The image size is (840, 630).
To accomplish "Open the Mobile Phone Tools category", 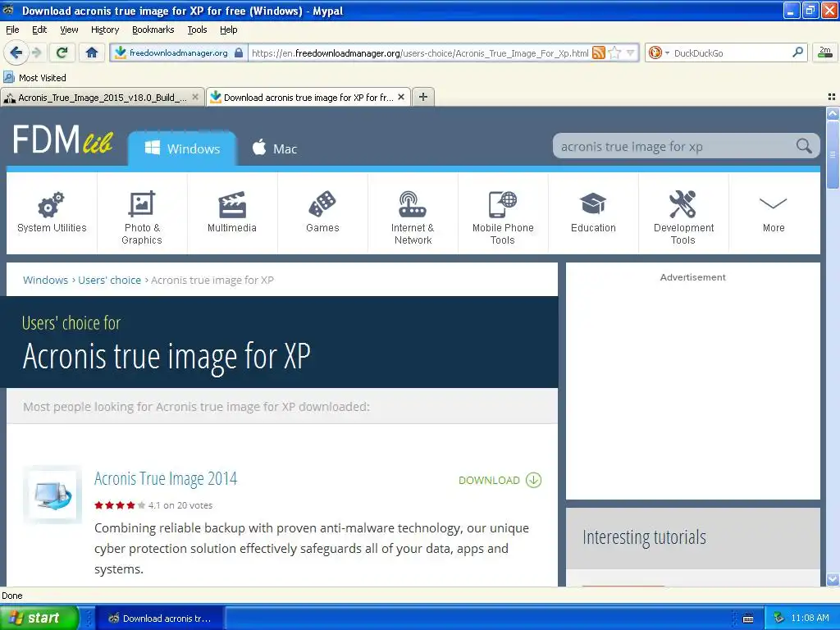I will point(503,212).
